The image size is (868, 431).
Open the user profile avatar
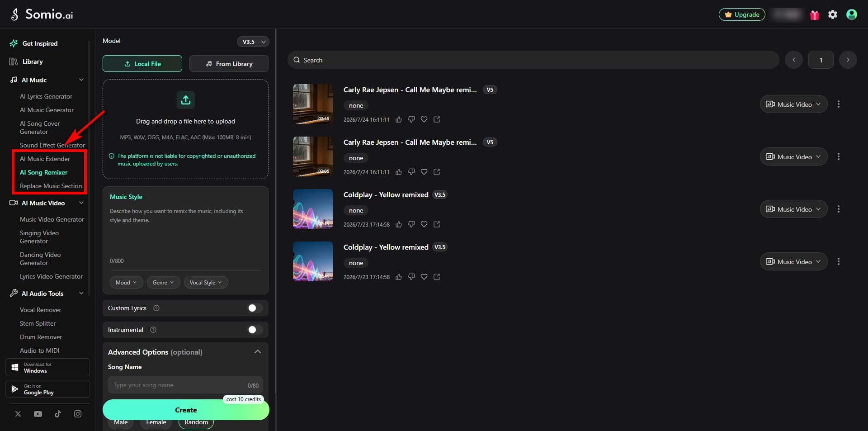pos(852,15)
